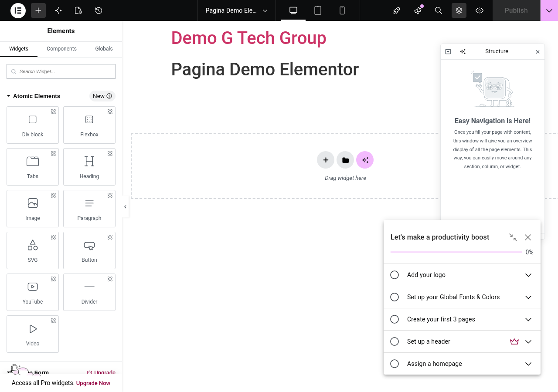Open the Pagina Demo Ele... document dropdown
Screen dimensions: 558x392
tap(237, 10)
